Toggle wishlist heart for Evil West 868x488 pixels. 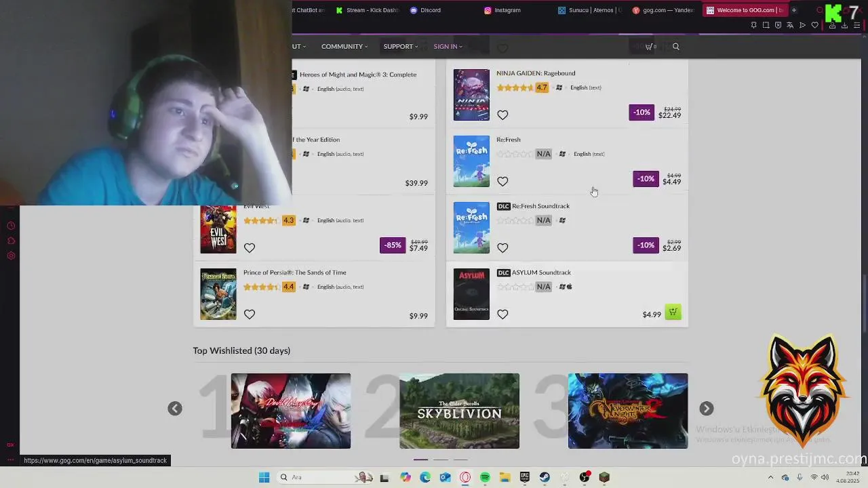[250, 248]
